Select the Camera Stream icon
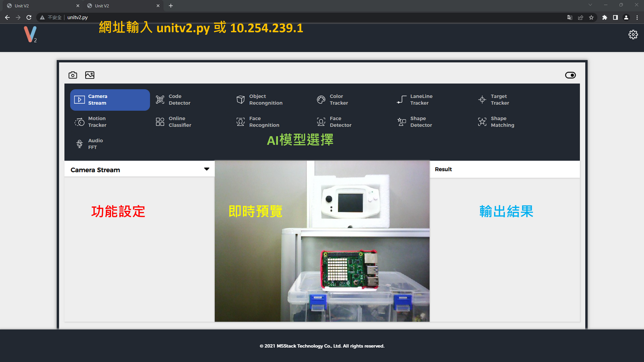 [79, 100]
